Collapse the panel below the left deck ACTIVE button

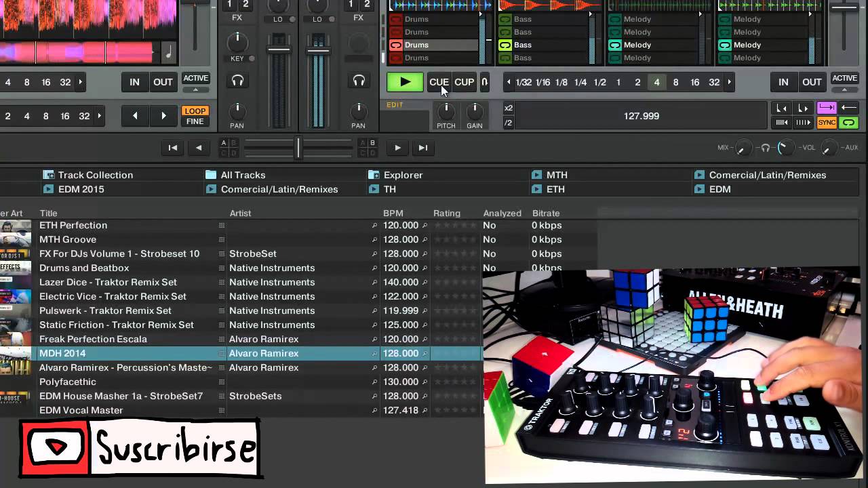tap(195, 89)
